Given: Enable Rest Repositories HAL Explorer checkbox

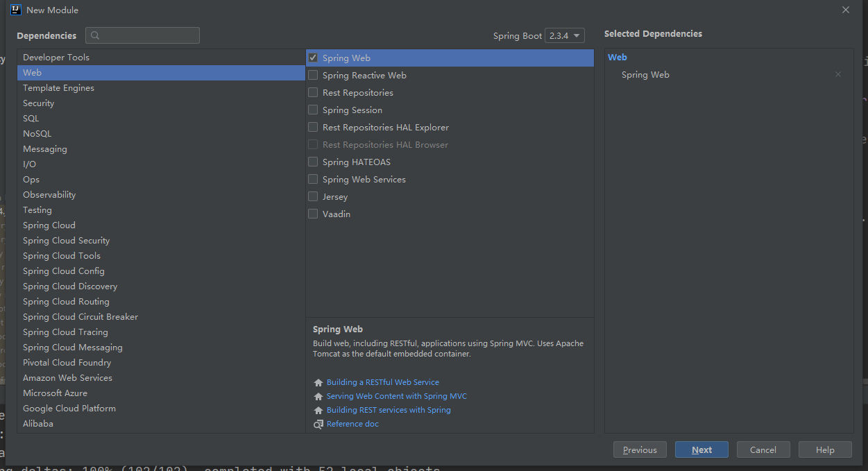Looking at the screenshot, I should pos(313,127).
